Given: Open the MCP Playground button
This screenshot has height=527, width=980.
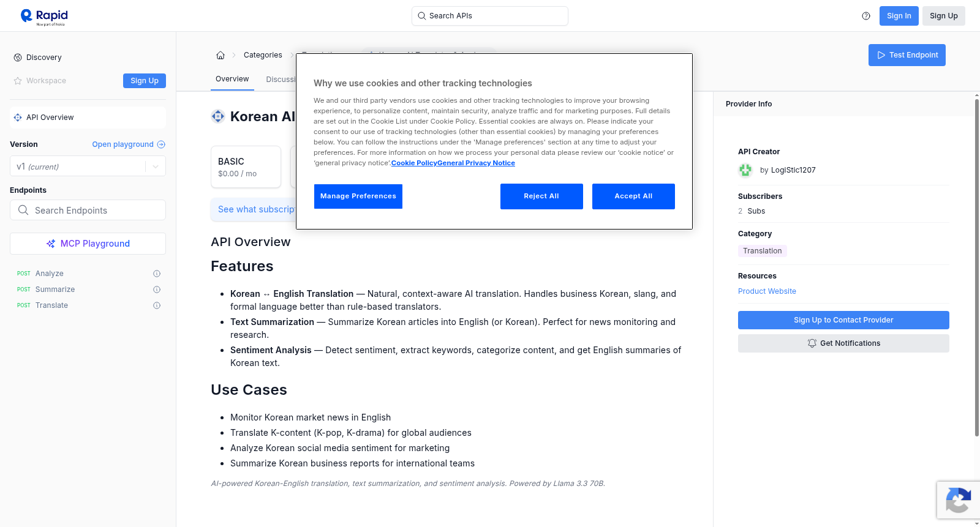Looking at the screenshot, I should [88, 244].
